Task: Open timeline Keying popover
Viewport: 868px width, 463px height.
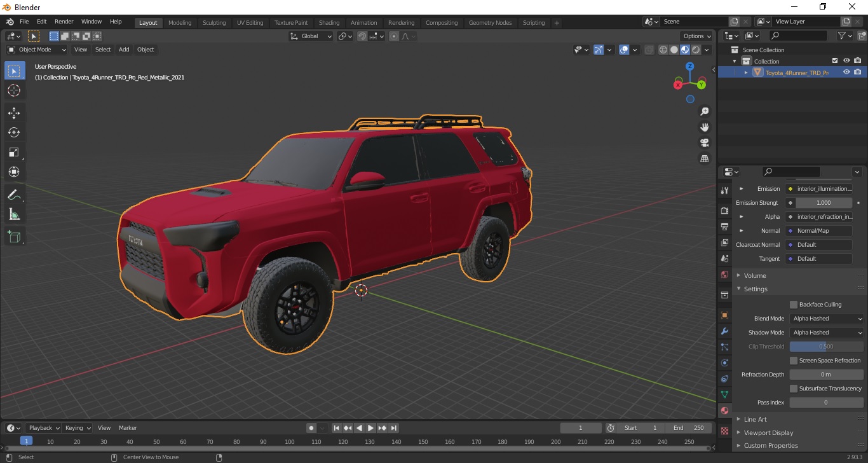Action: (x=78, y=428)
